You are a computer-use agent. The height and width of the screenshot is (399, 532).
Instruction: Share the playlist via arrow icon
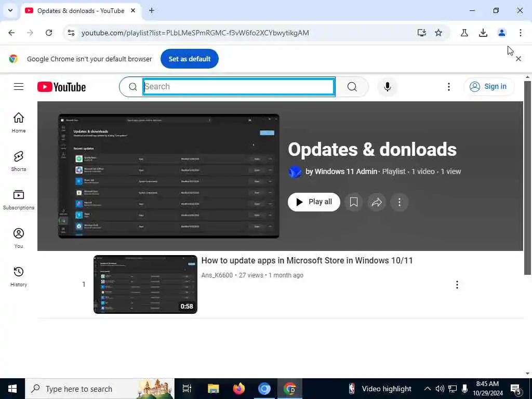377,202
